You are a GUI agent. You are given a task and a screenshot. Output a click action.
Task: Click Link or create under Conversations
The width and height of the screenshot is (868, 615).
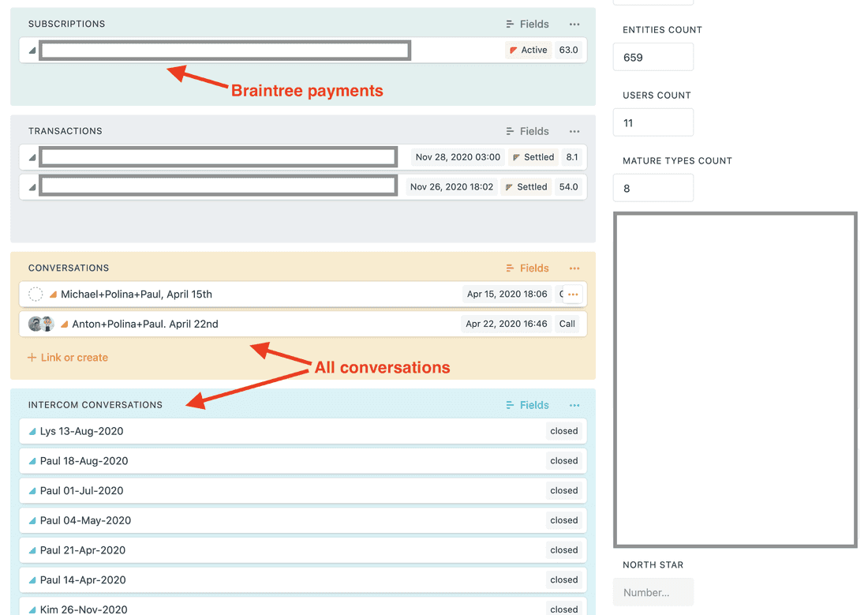click(x=67, y=357)
